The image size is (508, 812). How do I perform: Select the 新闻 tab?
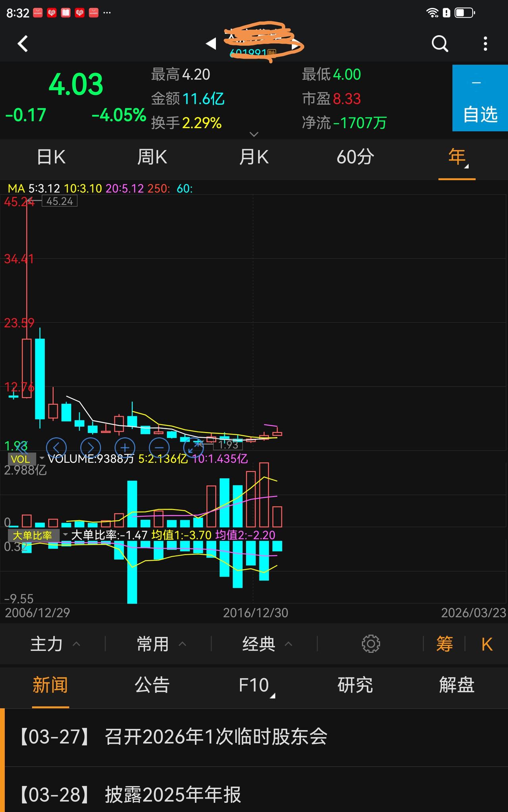tap(50, 685)
